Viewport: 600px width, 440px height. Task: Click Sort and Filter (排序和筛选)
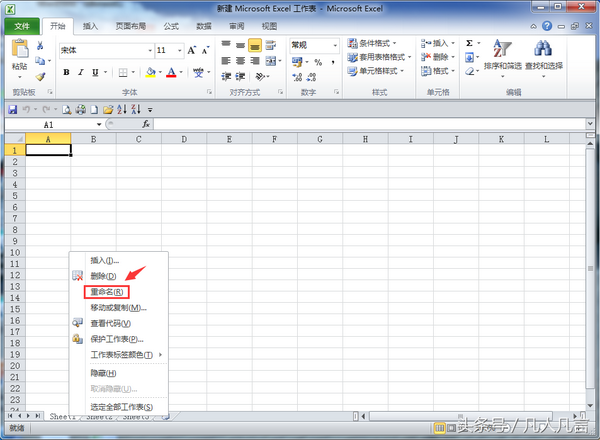[x=501, y=57]
